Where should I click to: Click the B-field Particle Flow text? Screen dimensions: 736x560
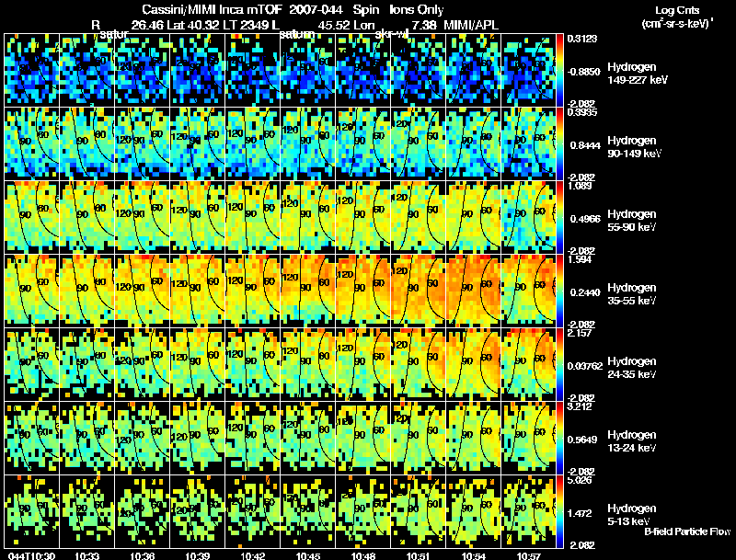(x=687, y=531)
